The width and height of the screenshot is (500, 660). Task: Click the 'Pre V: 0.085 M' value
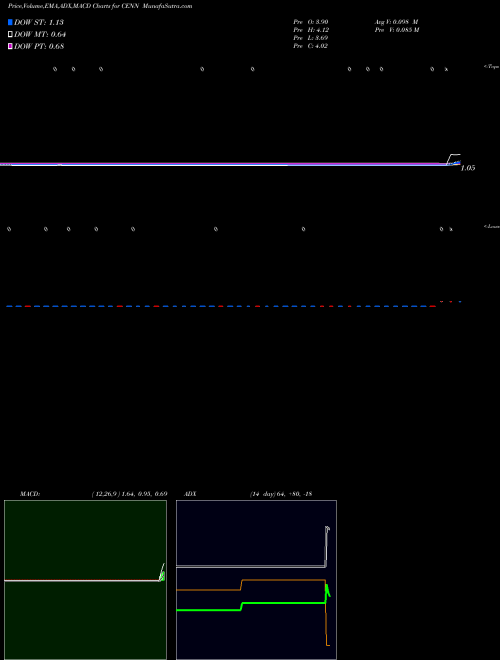pos(397,30)
